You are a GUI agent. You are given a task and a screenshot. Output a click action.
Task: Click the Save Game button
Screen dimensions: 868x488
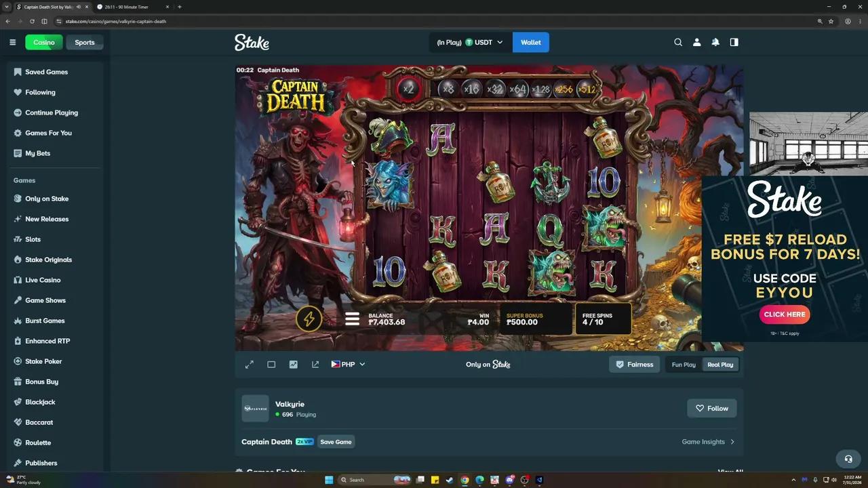pyautogui.click(x=336, y=442)
